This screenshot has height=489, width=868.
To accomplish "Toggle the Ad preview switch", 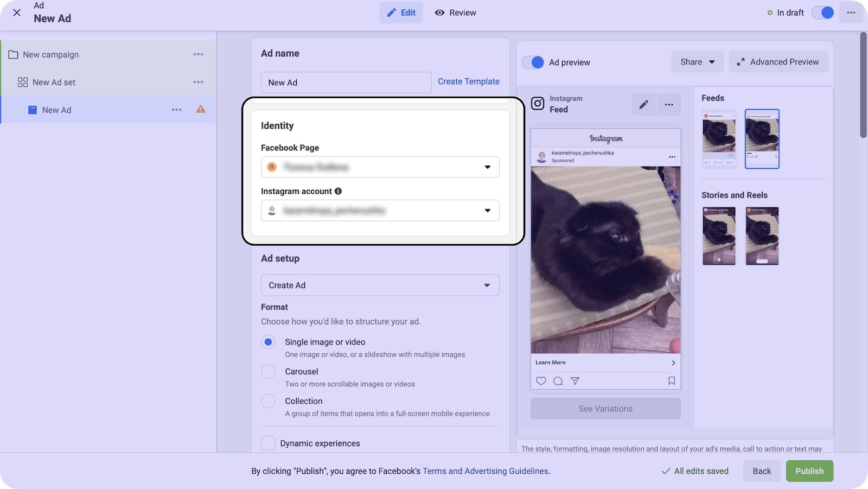I will 533,62.
